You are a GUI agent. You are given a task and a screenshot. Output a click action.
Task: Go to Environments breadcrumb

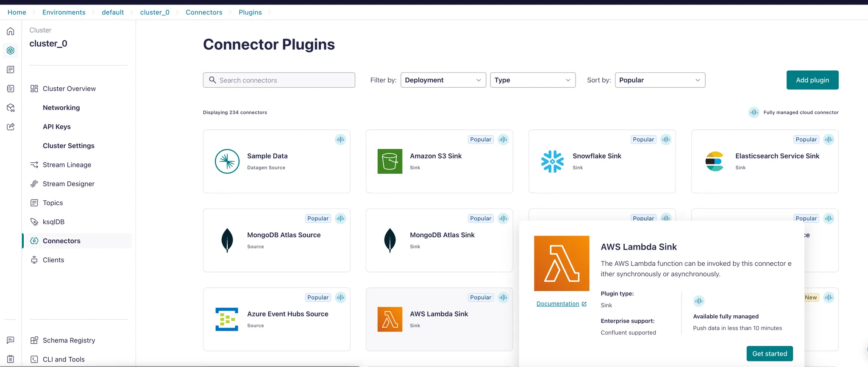(x=64, y=12)
